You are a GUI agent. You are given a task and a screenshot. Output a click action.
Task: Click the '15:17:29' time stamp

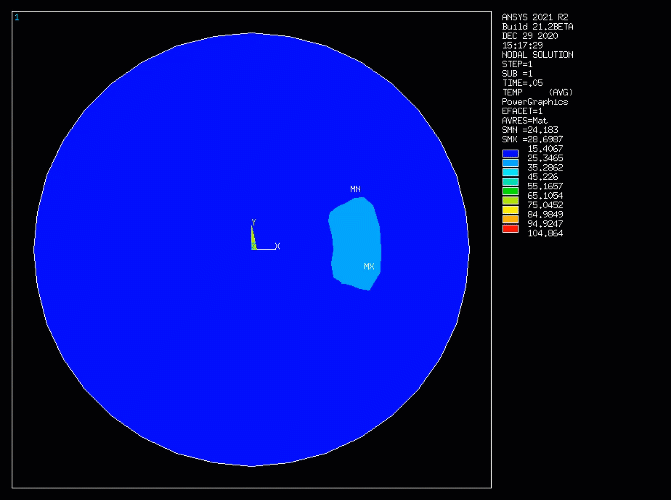[522, 45]
